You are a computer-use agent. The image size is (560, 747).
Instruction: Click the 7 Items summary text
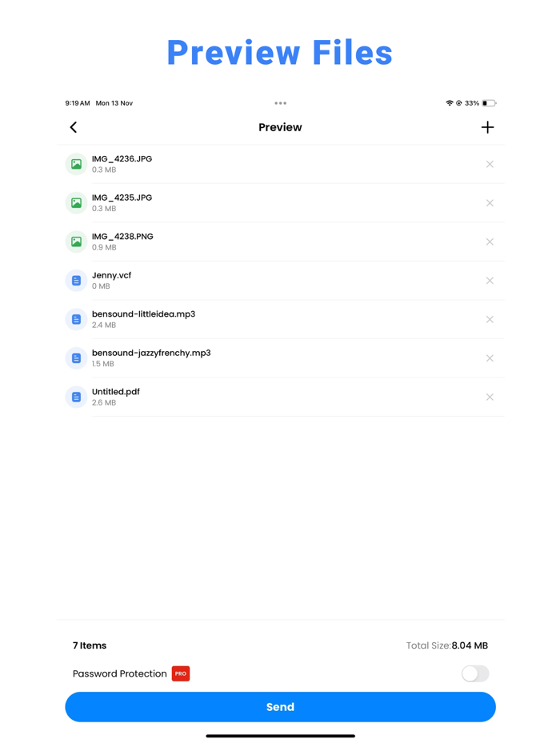pyautogui.click(x=90, y=645)
